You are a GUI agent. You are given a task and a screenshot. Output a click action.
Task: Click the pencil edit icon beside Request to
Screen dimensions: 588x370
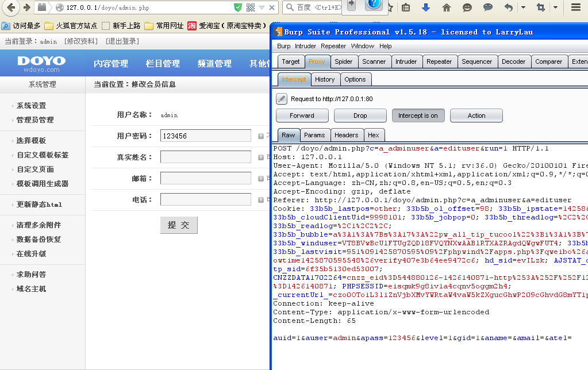click(x=281, y=99)
